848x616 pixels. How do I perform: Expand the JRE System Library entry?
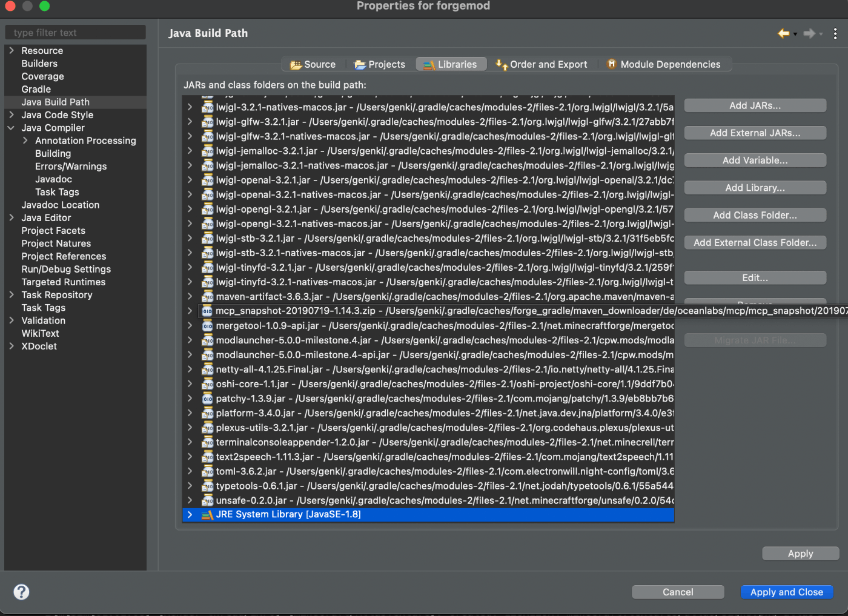(190, 514)
